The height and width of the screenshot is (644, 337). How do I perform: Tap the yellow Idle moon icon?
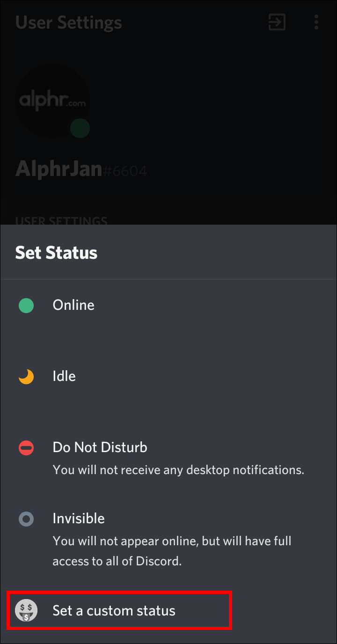tap(26, 377)
